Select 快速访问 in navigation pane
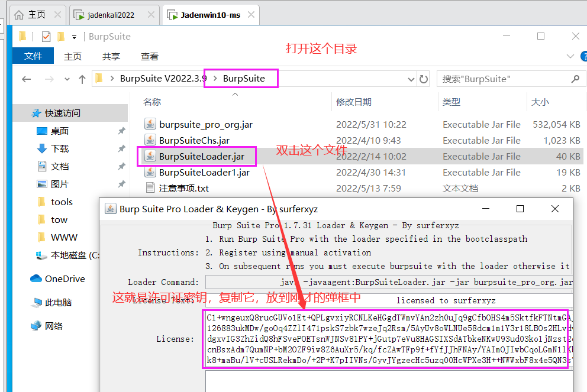Viewport: 587px width, 392px height. click(x=62, y=113)
